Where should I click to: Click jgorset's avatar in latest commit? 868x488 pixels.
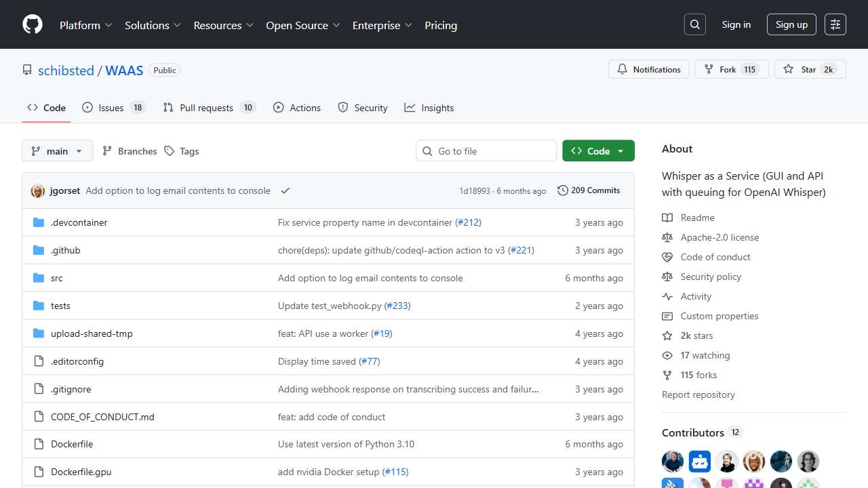click(x=38, y=191)
